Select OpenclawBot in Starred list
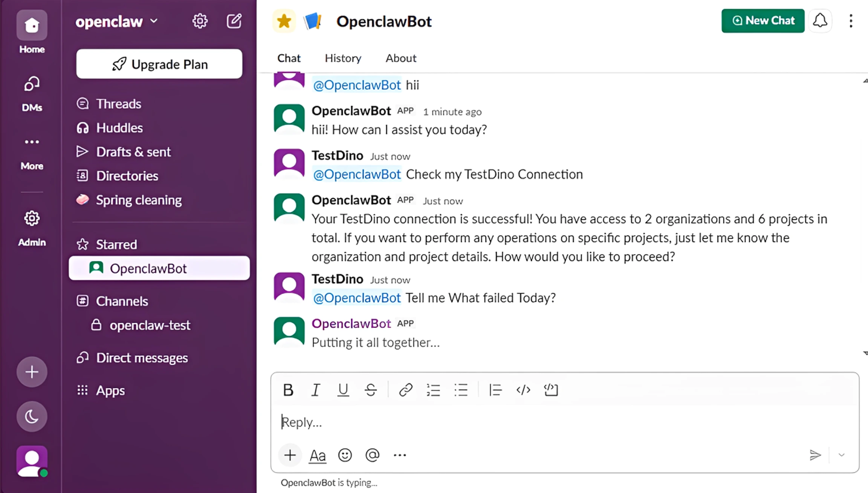This screenshot has width=868, height=493. [159, 268]
